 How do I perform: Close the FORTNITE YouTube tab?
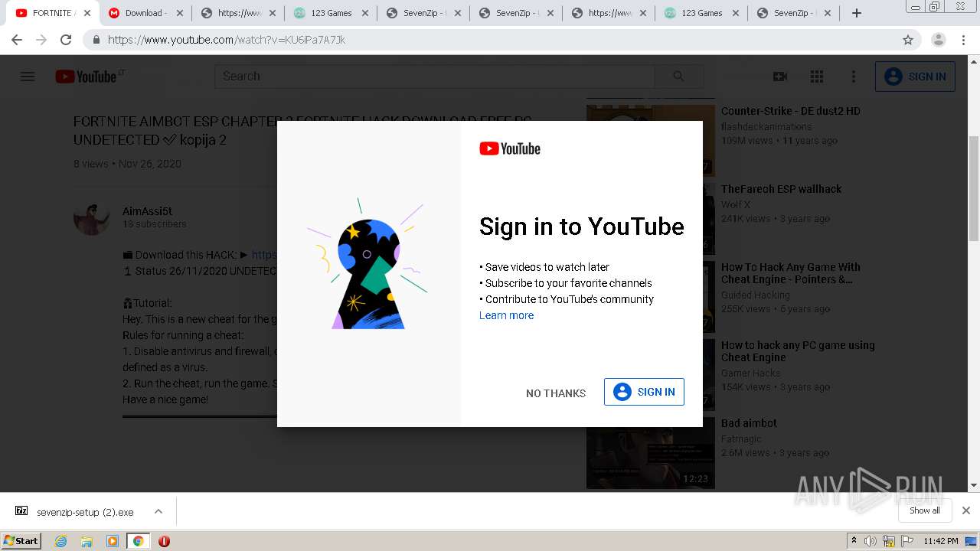[x=87, y=13]
